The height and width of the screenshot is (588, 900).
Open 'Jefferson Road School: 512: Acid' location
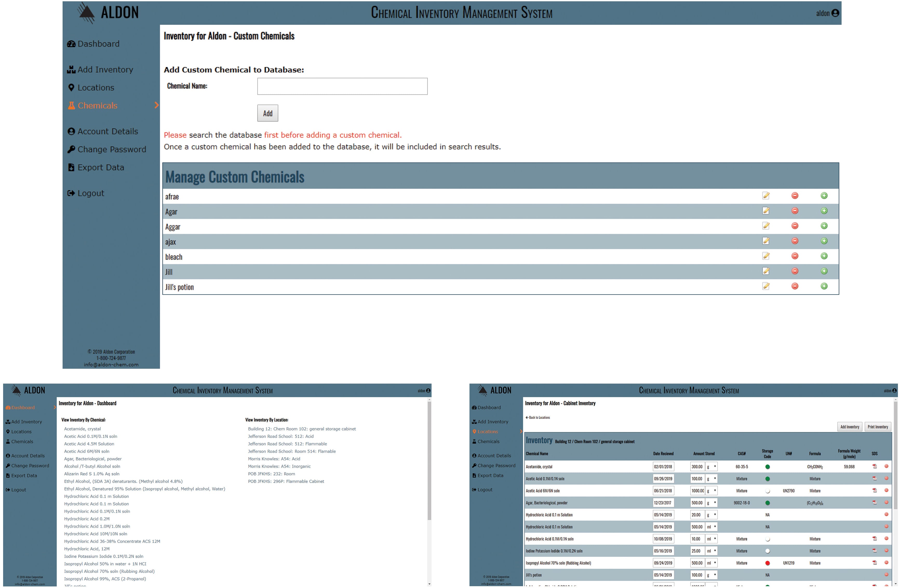(x=281, y=436)
